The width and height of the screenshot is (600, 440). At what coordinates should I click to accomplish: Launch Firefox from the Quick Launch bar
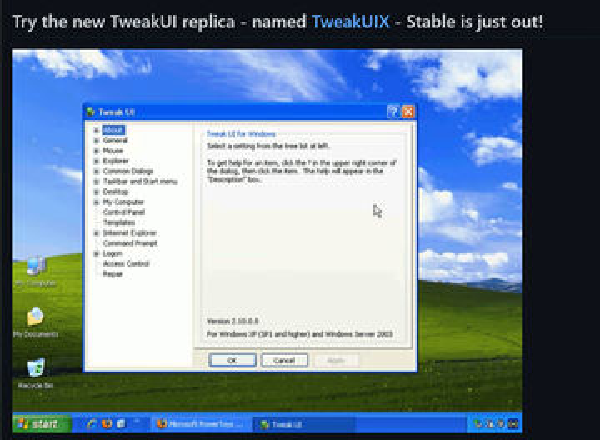[x=107, y=424]
